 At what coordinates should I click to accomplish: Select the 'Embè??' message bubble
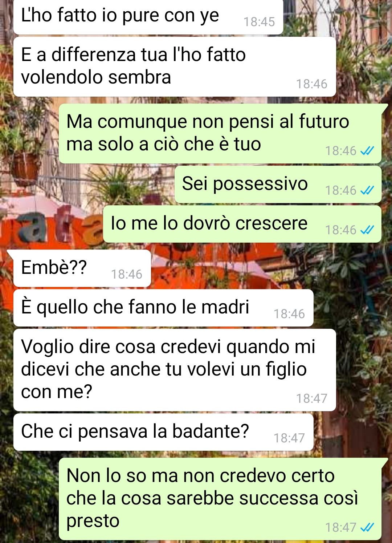(x=82, y=268)
